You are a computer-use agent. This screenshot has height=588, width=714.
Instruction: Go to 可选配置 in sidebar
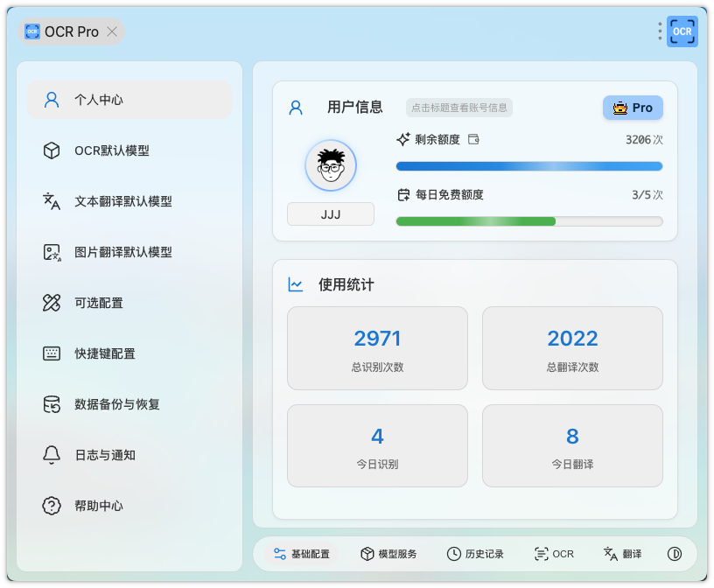click(x=129, y=303)
